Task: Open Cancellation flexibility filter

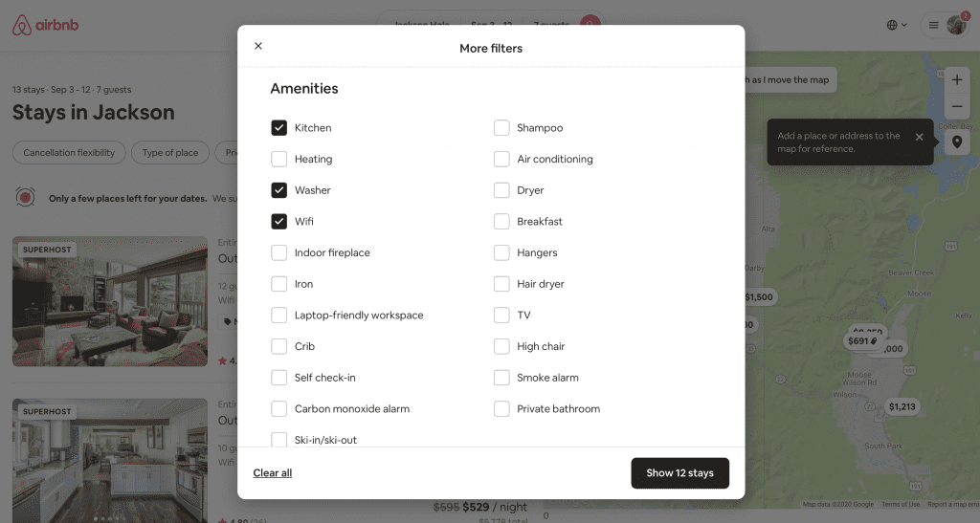Action: point(69,153)
